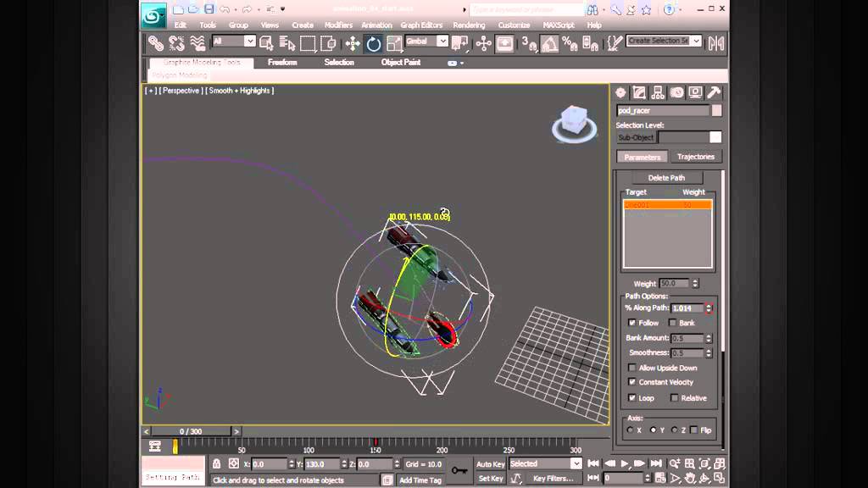Select the Z axis radio button

click(x=674, y=430)
